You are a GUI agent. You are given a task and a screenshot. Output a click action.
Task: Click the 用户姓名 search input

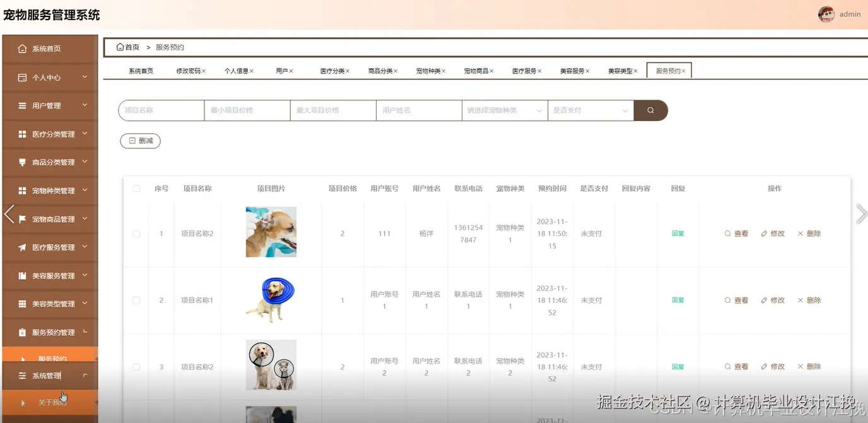419,110
